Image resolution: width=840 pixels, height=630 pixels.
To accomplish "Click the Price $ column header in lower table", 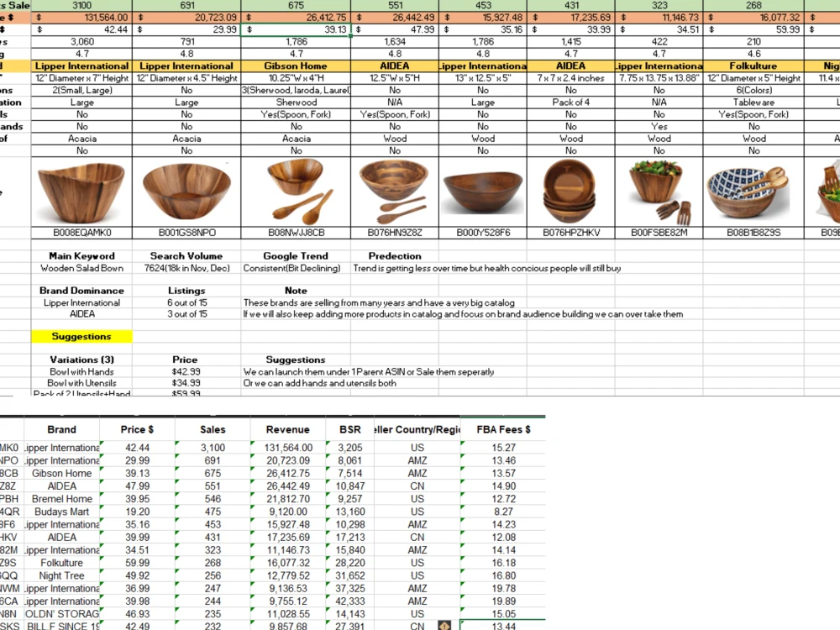I will 137,429.
